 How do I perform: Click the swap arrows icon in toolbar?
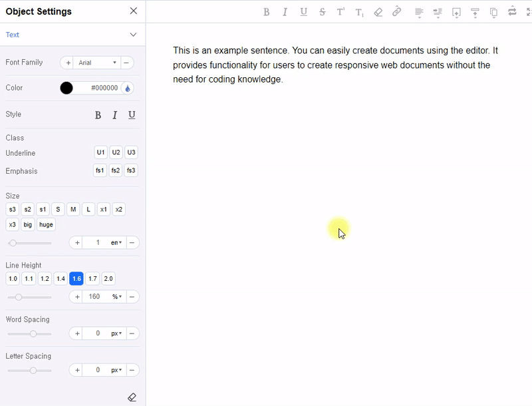tap(512, 11)
